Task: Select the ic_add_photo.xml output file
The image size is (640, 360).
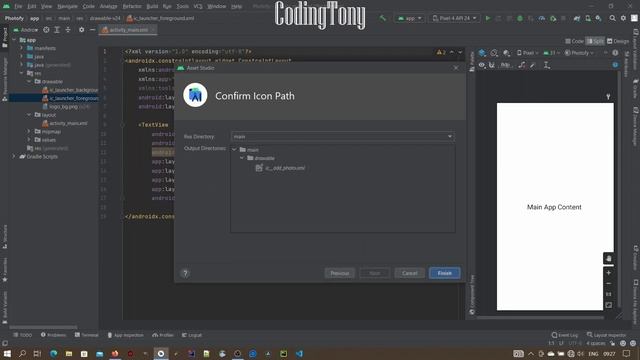Action: click(x=280, y=168)
